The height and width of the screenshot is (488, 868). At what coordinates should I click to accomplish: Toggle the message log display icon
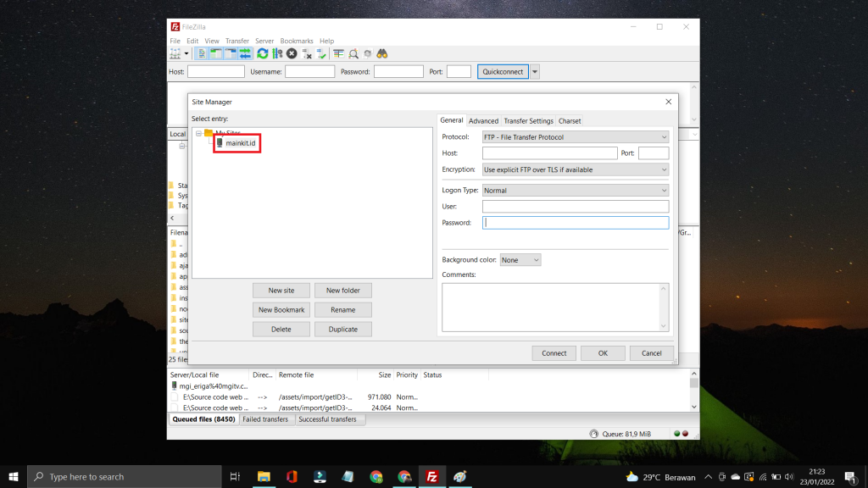coord(200,53)
